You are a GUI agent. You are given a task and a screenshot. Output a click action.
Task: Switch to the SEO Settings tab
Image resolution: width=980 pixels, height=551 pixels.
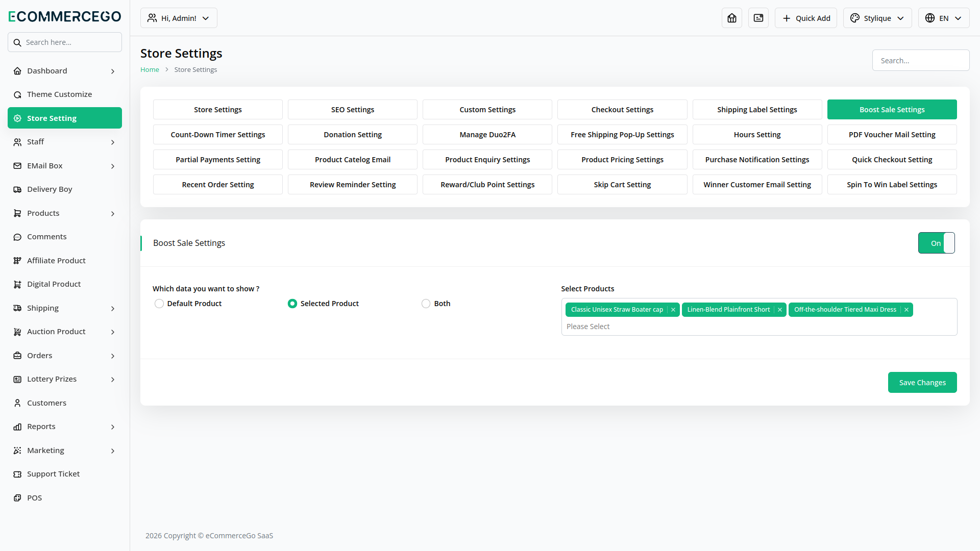(353, 110)
